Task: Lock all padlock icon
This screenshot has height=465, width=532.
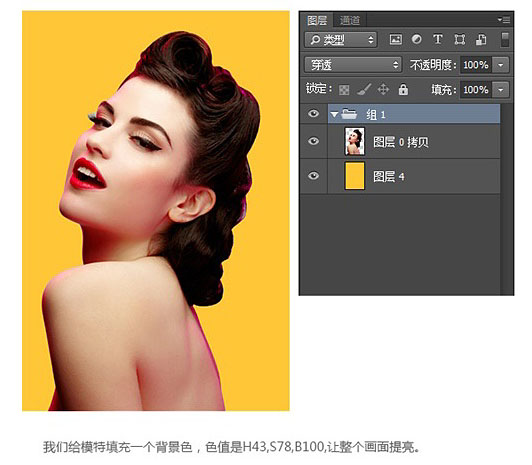Action: coord(403,90)
